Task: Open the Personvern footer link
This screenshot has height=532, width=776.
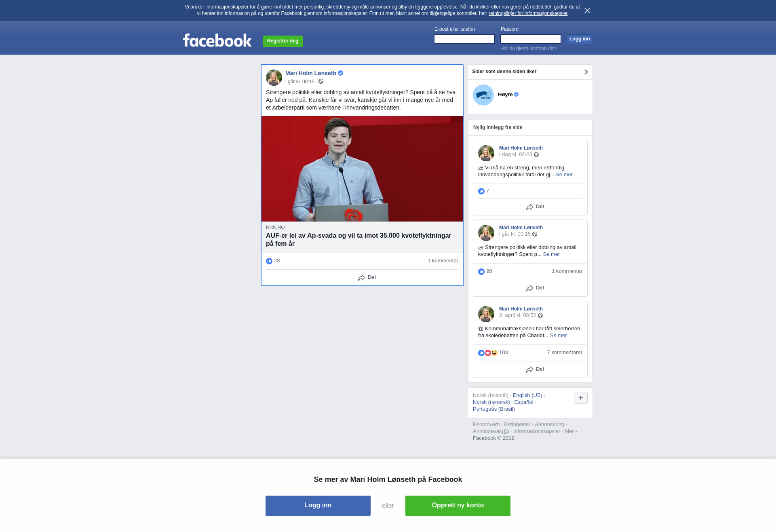Action: coord(486,424)
